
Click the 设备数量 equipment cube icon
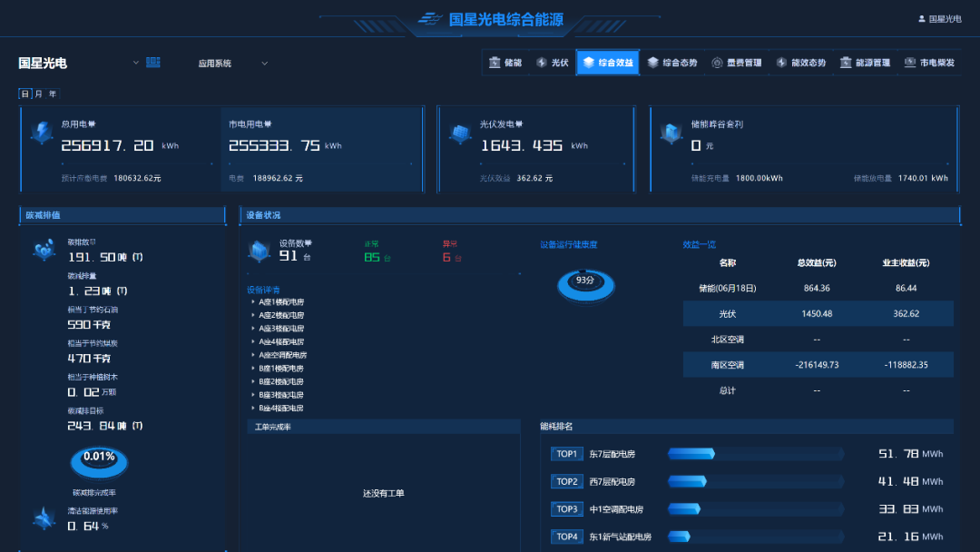tap(260, 251)
